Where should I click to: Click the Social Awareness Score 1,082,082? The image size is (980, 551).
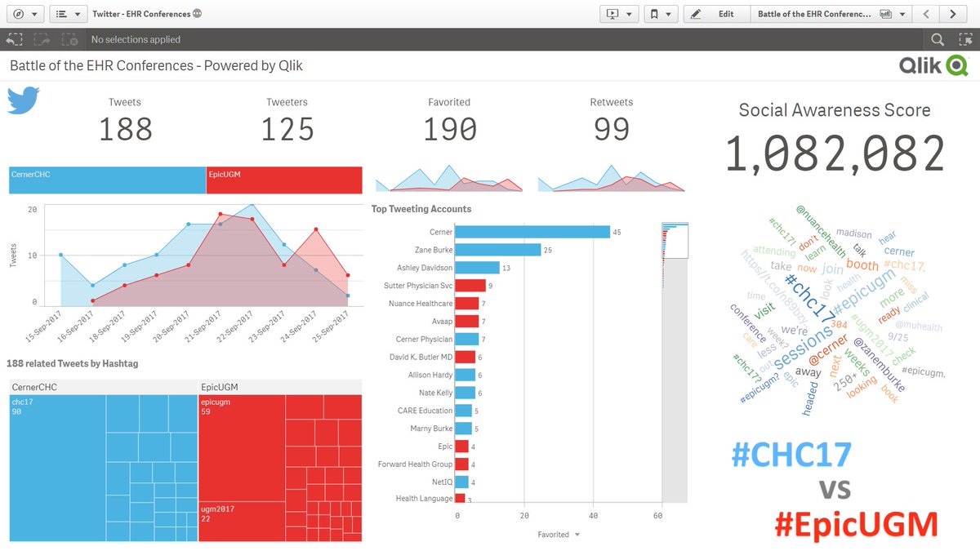835,153
